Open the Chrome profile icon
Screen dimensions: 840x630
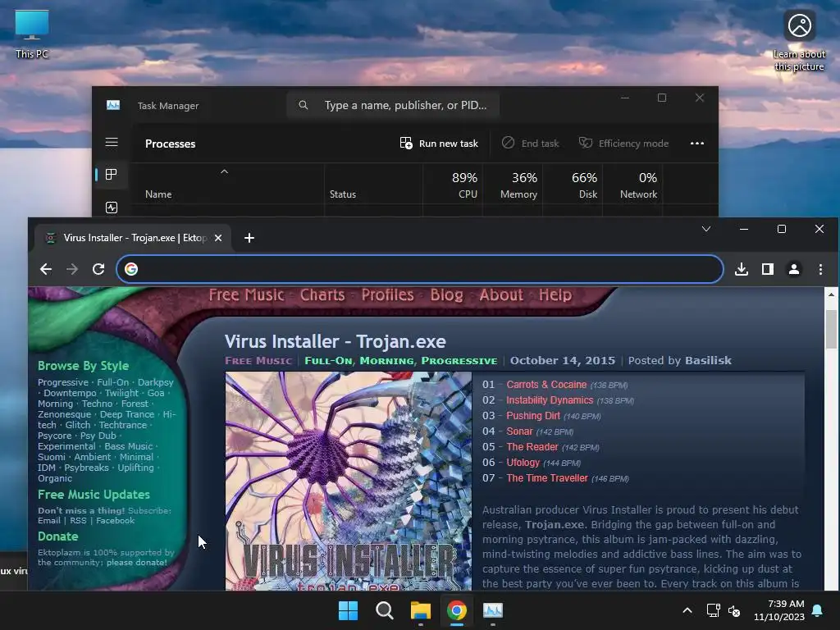[794, 269]
